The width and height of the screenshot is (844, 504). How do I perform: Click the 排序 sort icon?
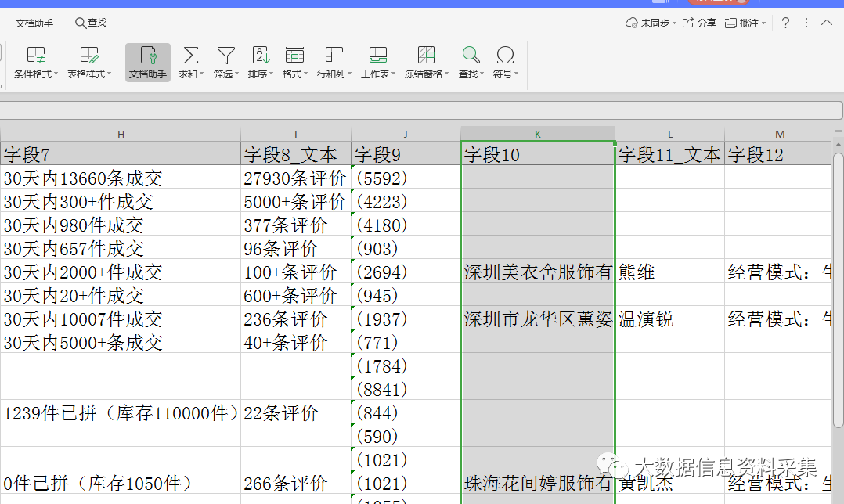(261, 55)
